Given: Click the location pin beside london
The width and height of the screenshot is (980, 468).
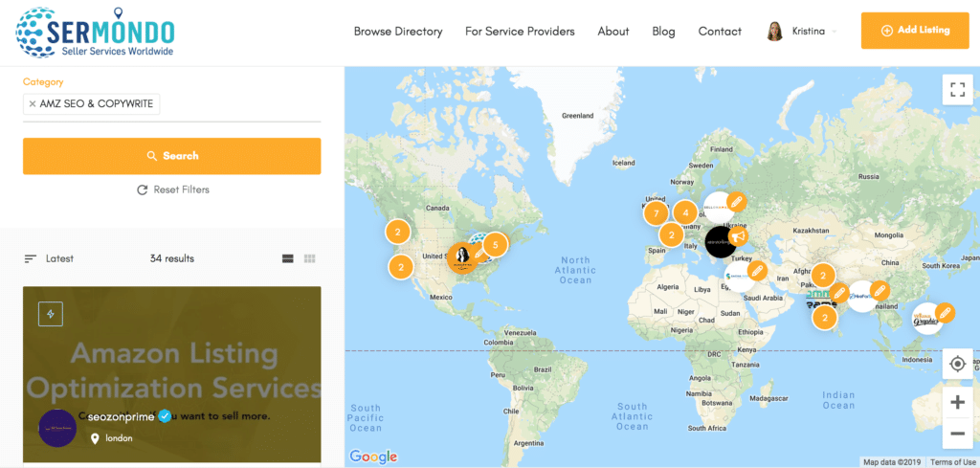Looking at the screenshot, I should pyautogui.click(x=95, y=438).
